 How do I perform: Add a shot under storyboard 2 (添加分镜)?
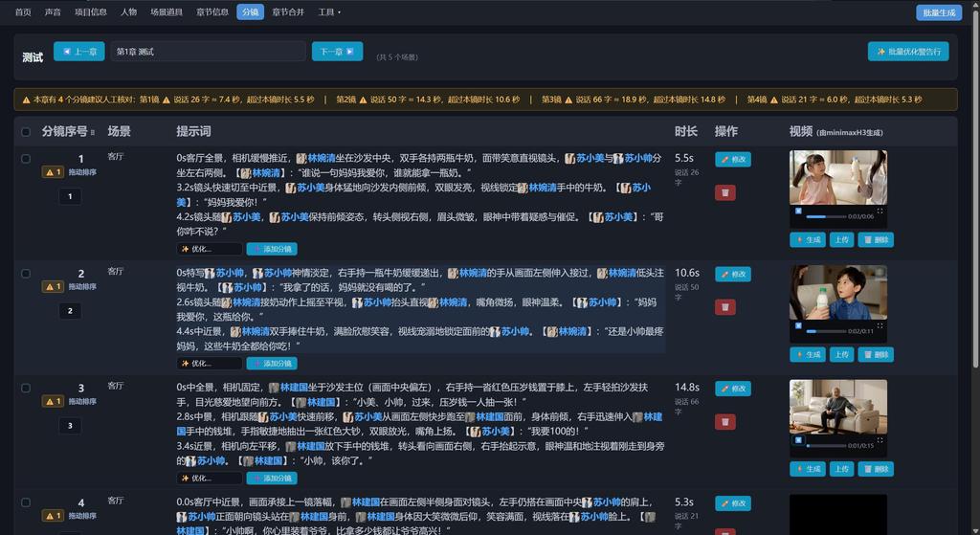(x=272, y=363)
